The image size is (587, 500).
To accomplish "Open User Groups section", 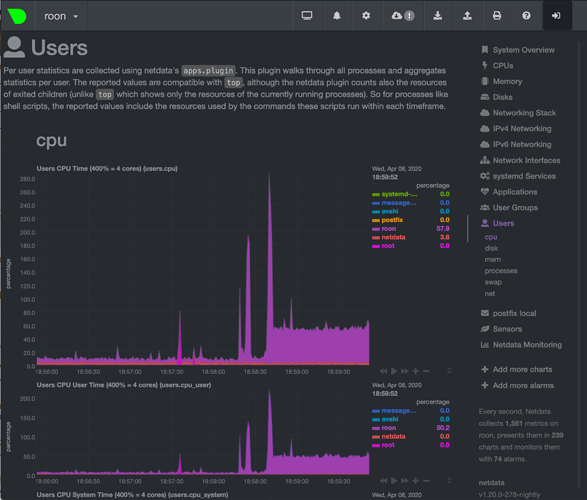I will tap(509, 207).
